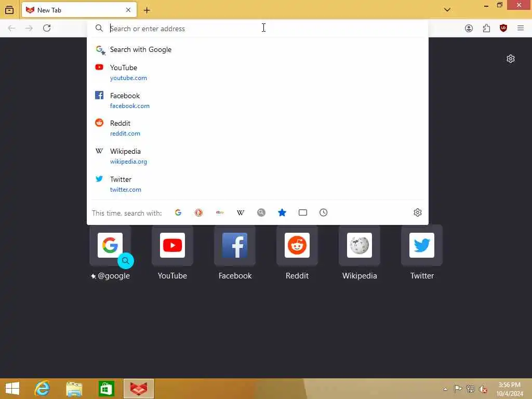Reload the current page
532x399 pixels.
point(47,28)
